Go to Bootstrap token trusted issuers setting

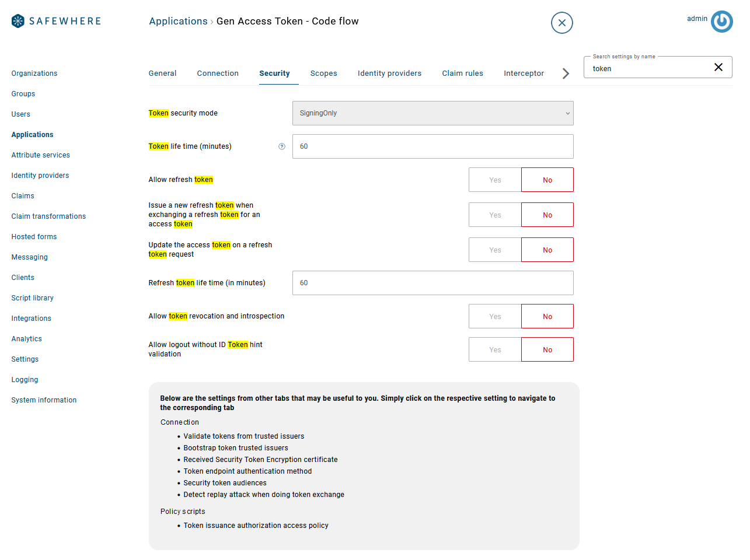[x=236, y=448]
